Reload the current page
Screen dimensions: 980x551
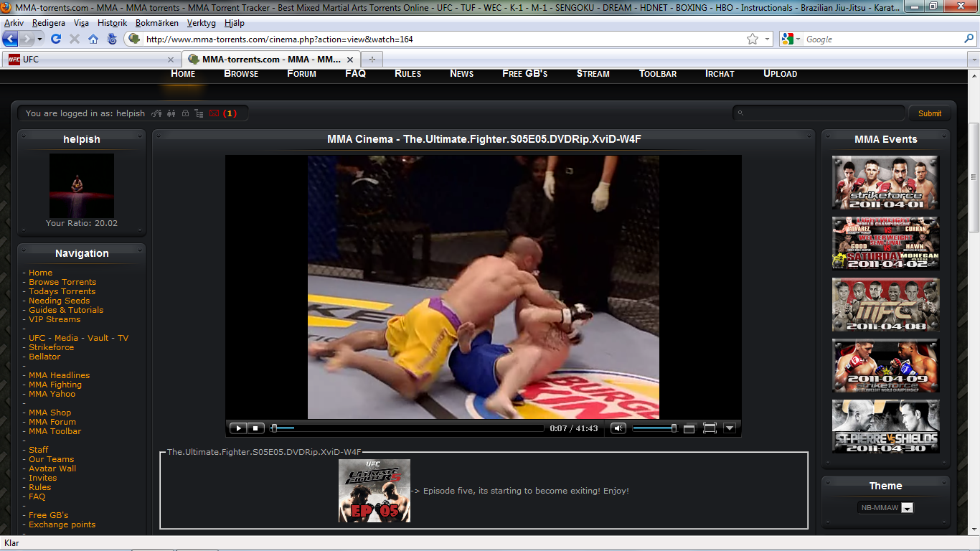pyautogui.click(x=56, y=39)
